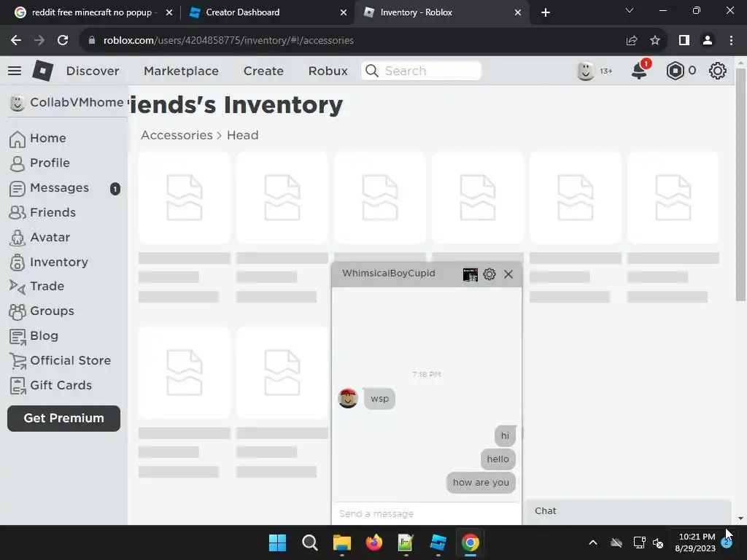Image resolution: width=747 pixels, height=560 pixels.
Task: Bookmark this page with the star
Action: click(655, 41)
